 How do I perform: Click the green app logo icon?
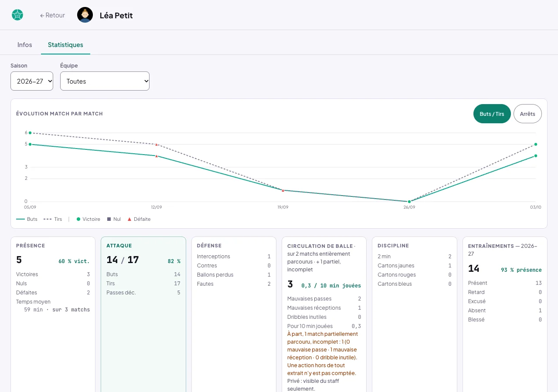coord(17,15)
